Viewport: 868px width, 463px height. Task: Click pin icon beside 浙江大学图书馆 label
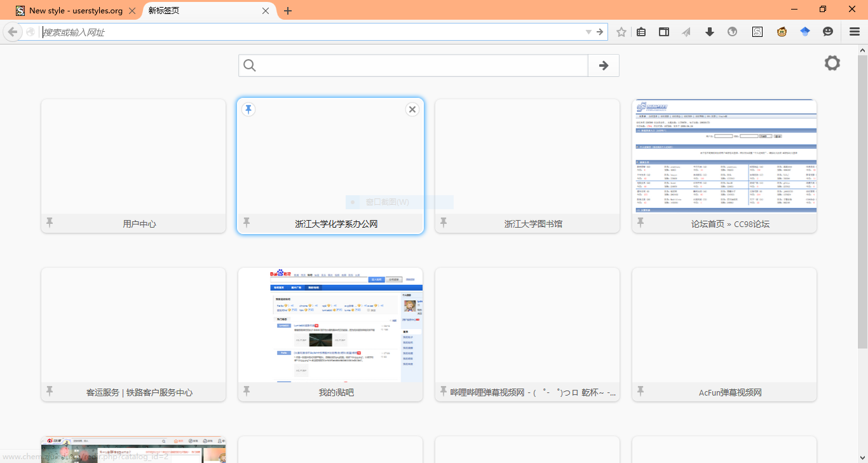click(x=444, y=223)
